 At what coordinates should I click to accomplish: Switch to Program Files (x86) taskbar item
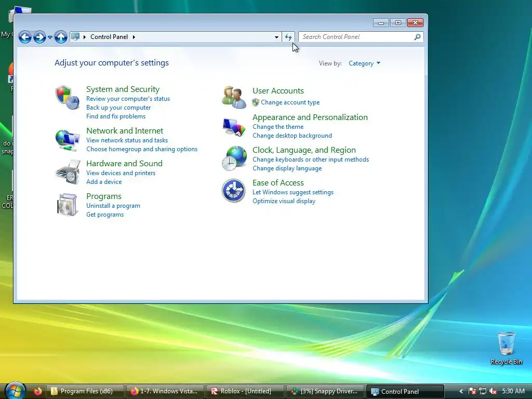(x=85, y=391)
